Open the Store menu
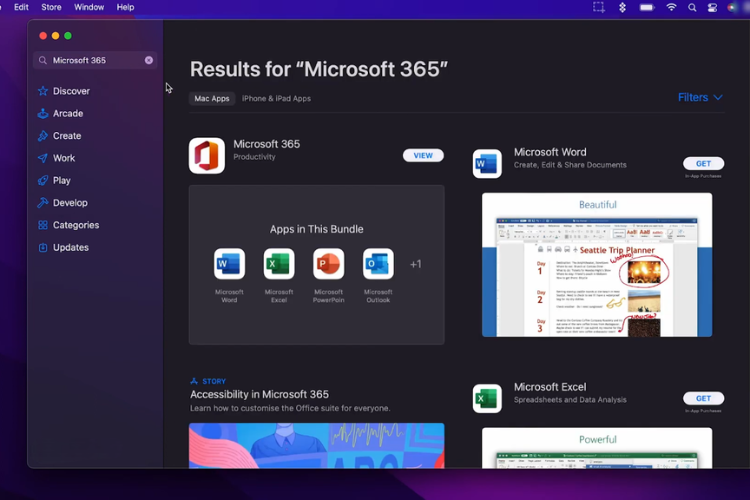 pos(51,7)
